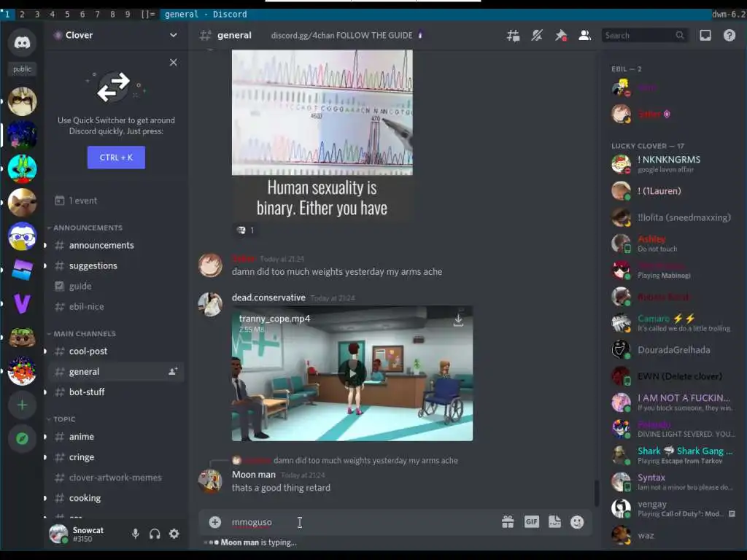Open the Clover server dropdown menu
Screen dimensions: 747x560
coord(116,35)
